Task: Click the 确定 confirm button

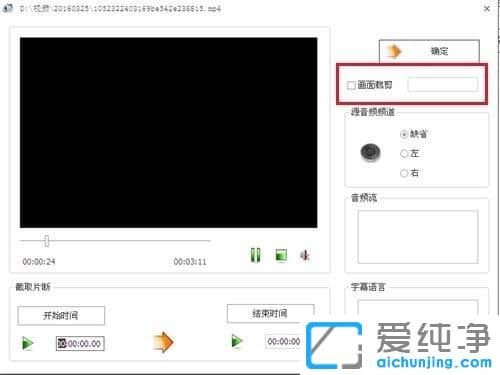Action: pos(429,51)
